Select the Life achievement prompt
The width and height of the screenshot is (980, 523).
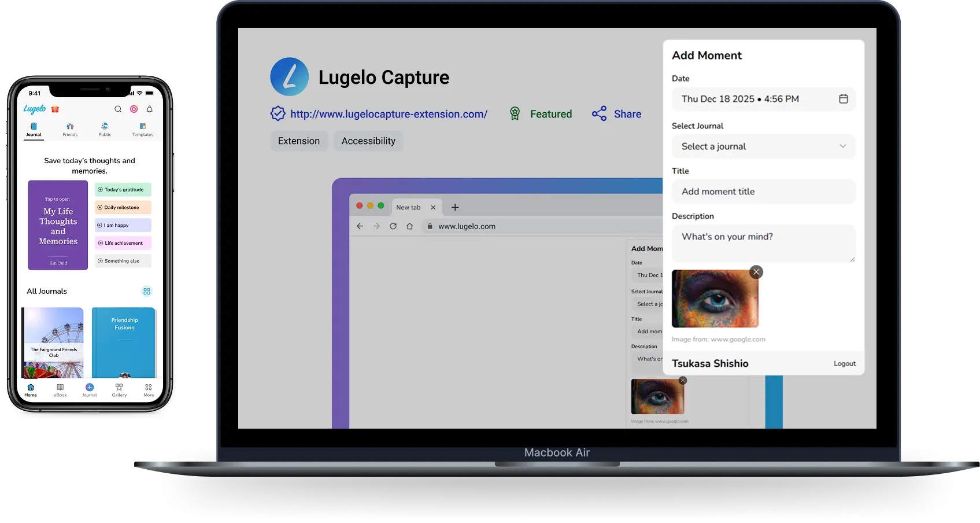[x=123, y=244]
